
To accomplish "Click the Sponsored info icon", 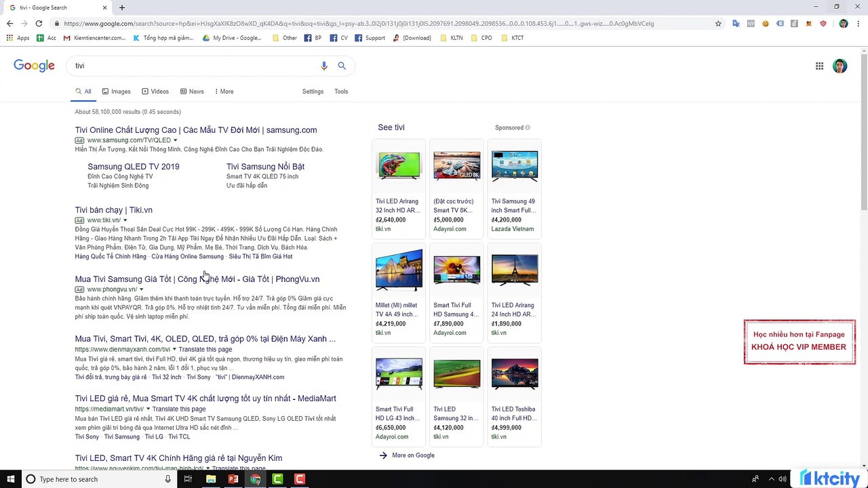I will 528,127.
